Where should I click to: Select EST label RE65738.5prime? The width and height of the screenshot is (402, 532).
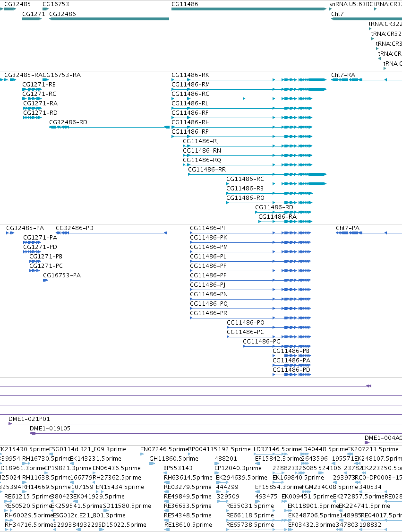[x=250, y=525]
